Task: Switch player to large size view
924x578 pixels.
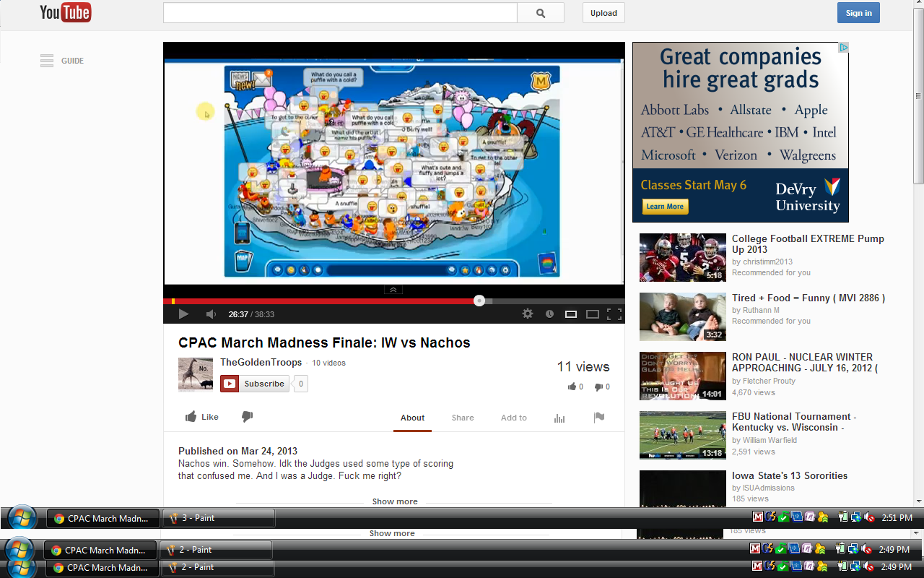Action: pos(592,314)
